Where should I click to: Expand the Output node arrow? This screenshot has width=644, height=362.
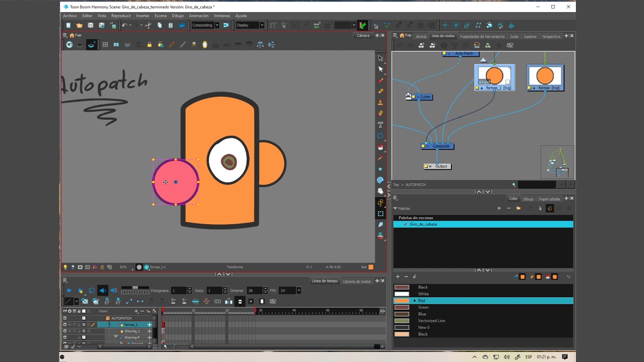431,166
